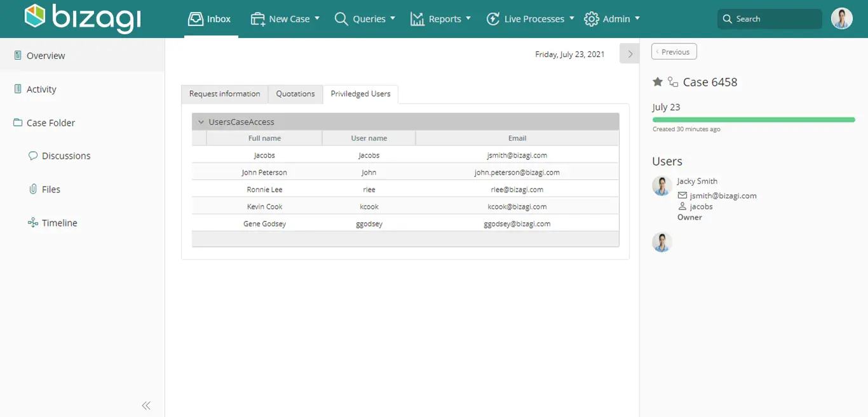Screen dimensions: 868x417
Task: Click the Overview document icon
Action: tap(18, 55)
